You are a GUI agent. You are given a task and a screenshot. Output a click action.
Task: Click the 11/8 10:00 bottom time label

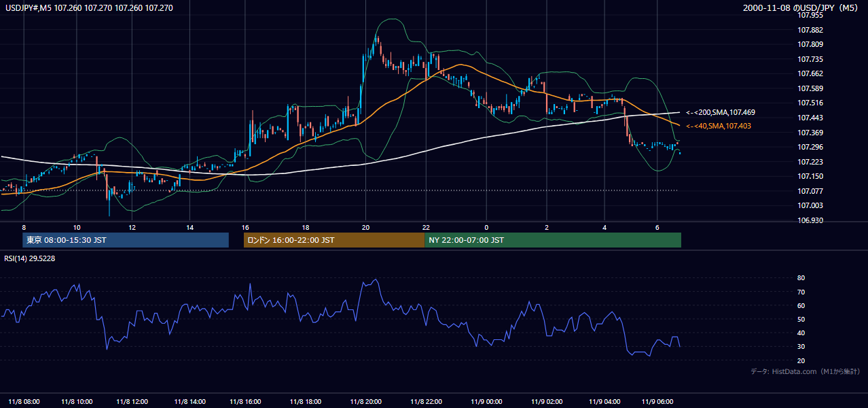77,401
